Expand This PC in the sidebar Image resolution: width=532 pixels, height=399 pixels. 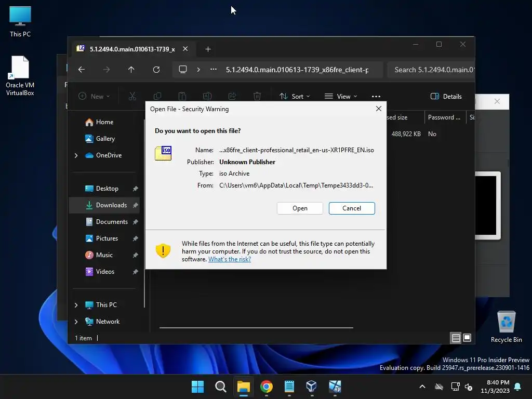76,305
